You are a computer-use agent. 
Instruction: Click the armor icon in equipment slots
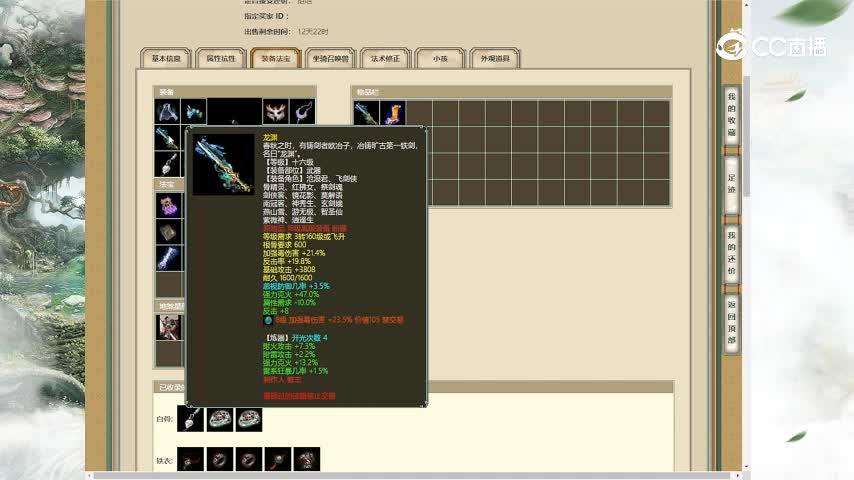coord(167,112)
